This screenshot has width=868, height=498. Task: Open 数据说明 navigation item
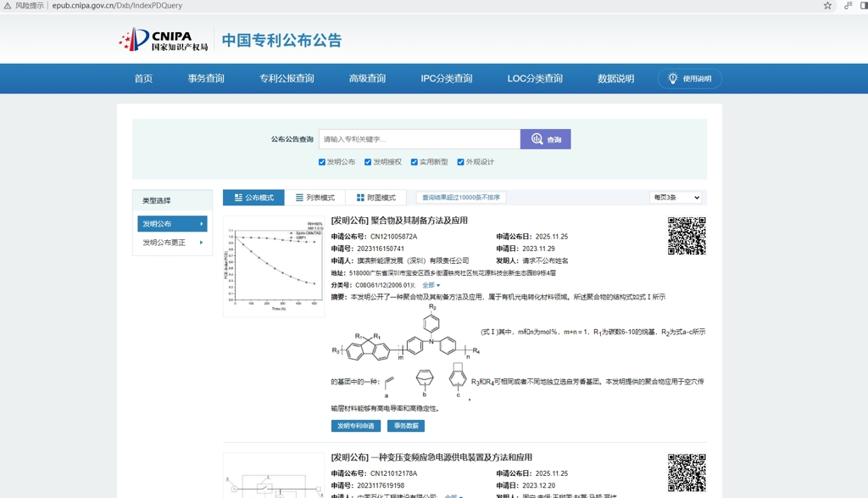click(x=615, y=79)
